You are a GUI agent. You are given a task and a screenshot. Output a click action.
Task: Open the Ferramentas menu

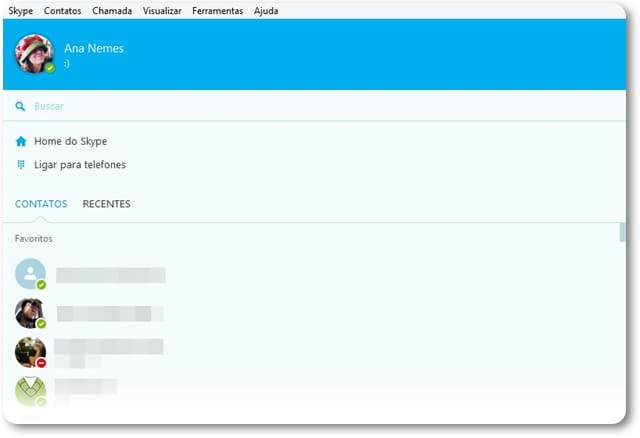pyautogui.click(x=218, y=11)
